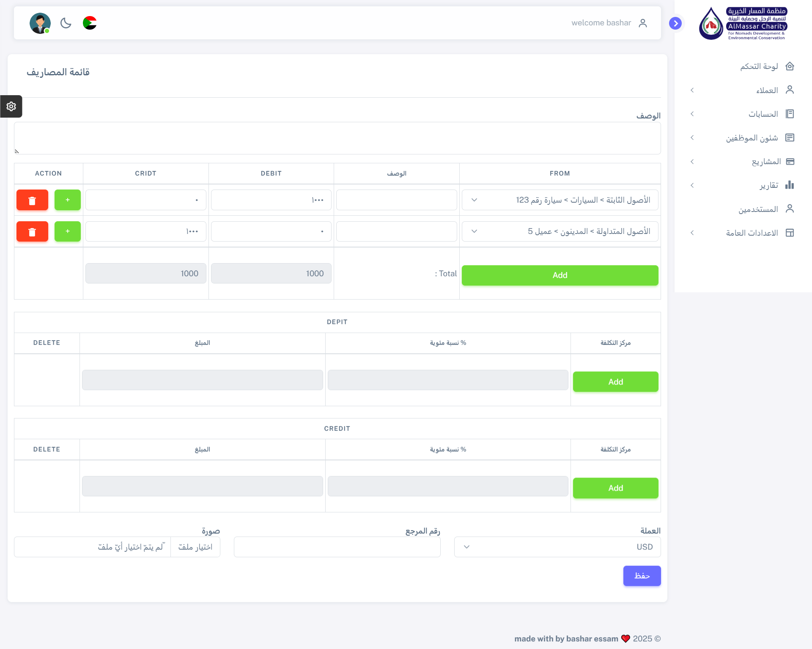Viewport: 812px width, 649px height.
Task: Open the first row account dropdown
Action: (x=560, y=200)
